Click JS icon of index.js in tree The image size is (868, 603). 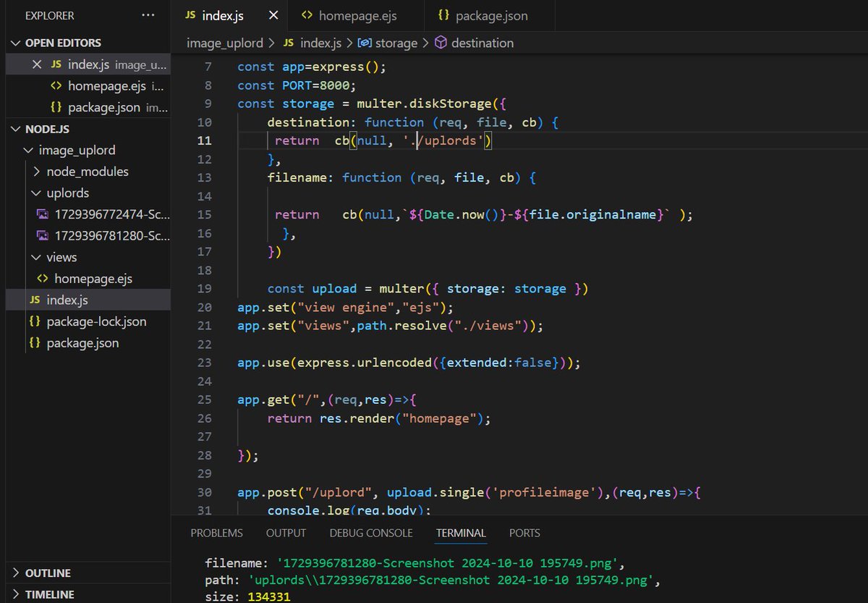pos(35,300)
